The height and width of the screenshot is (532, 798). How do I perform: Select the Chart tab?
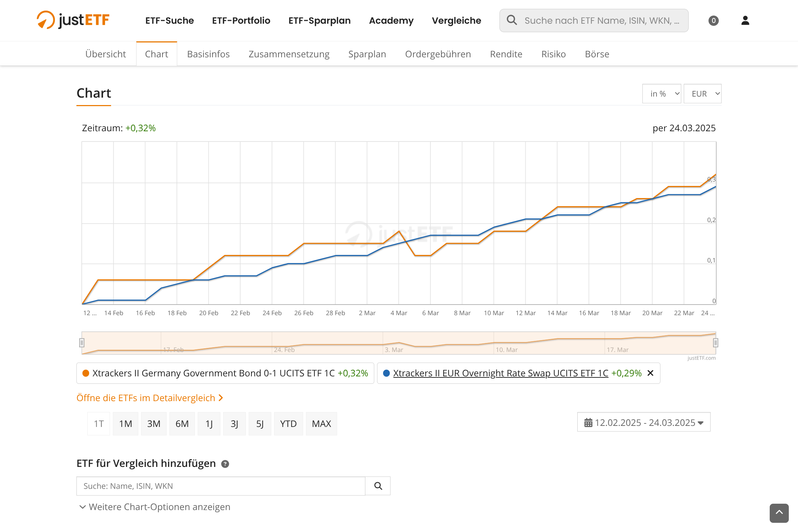coord(156,54)
